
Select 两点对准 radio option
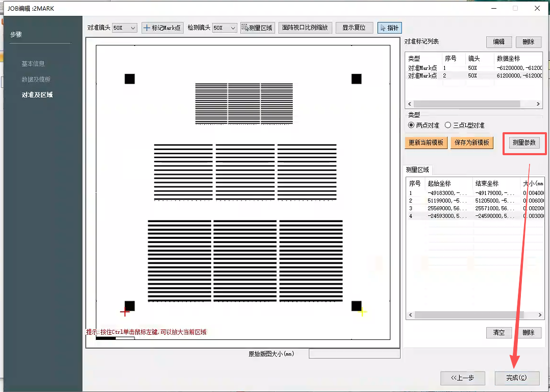pos(411,125)
